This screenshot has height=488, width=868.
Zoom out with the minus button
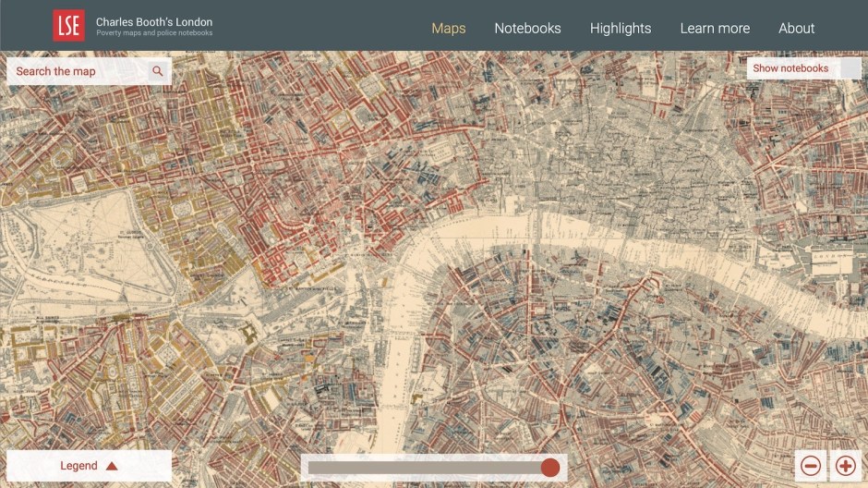811,466
